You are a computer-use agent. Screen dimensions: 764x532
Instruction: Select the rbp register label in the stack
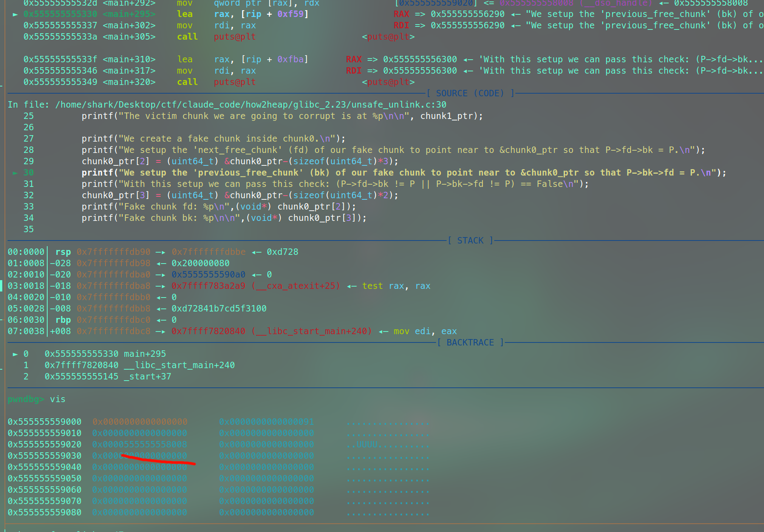coord(63,320)
